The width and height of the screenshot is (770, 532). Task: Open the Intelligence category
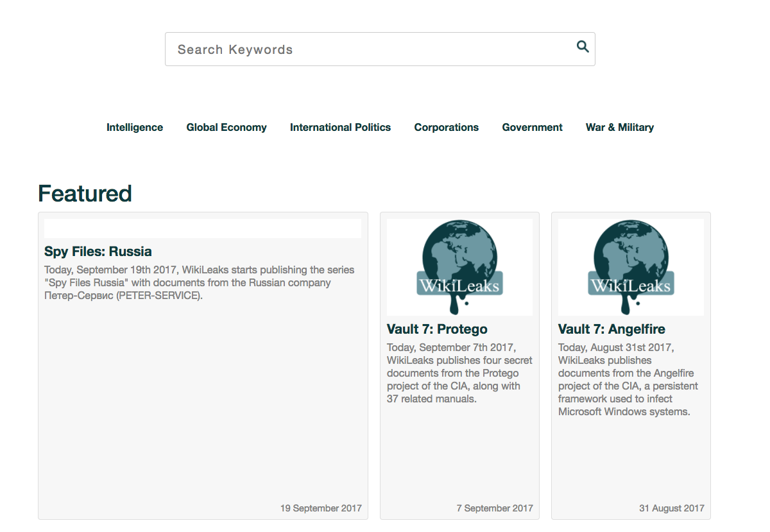(135, 127)
